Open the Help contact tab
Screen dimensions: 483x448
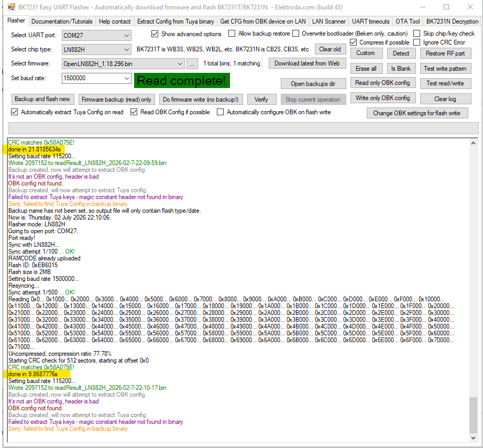(115, 21)
